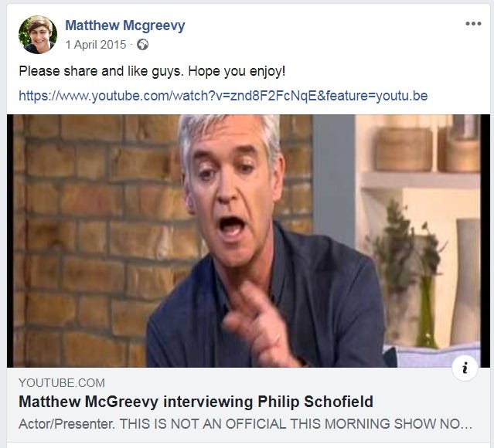Open Matthew Mcgreevy's round profile picture
Screen dimensions: 494x448
pyautogui.click(x=37, y=35)
